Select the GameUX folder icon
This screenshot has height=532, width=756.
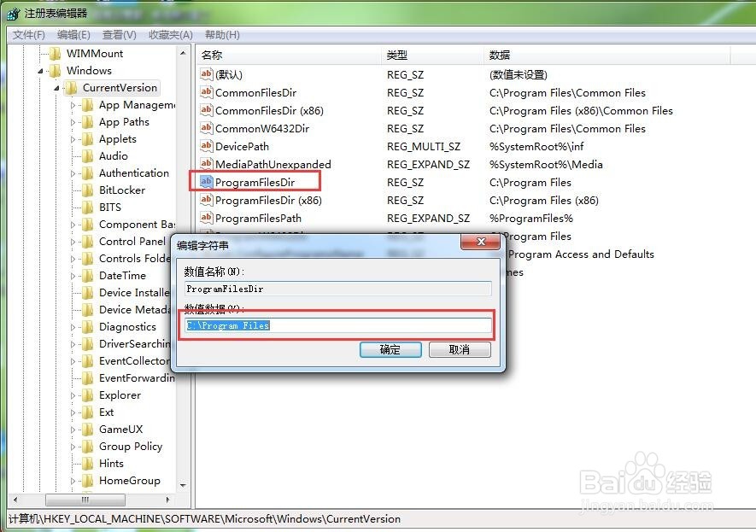88,430
